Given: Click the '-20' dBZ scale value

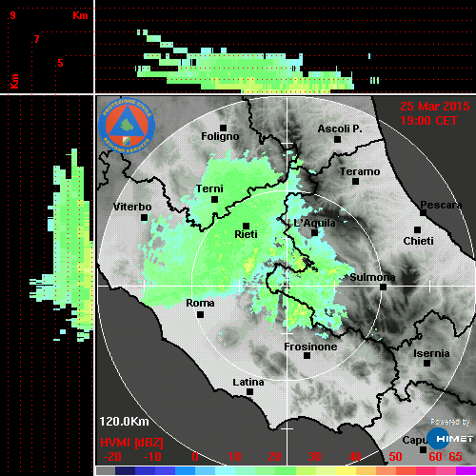Looking at the screenshot, I should click(x=112, y=457).
